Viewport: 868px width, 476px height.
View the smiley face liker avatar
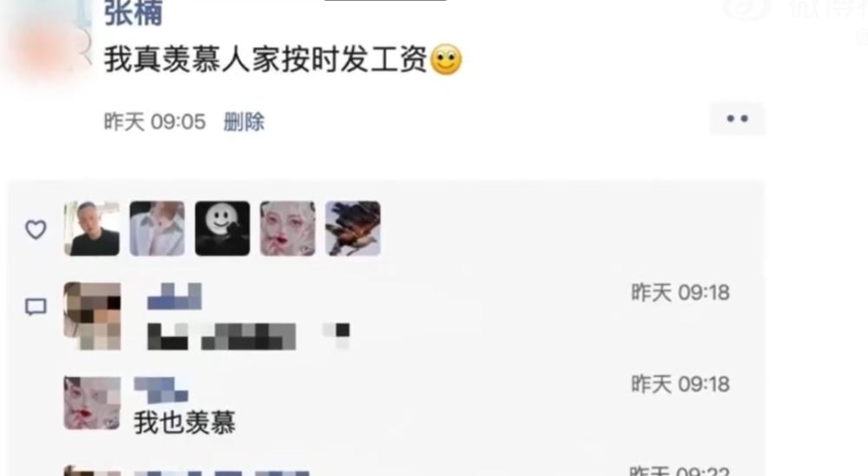click(x=222, y=228)
